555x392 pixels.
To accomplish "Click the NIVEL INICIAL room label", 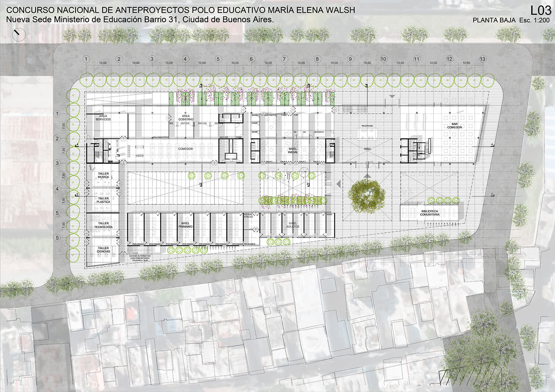I will [293, 150].
